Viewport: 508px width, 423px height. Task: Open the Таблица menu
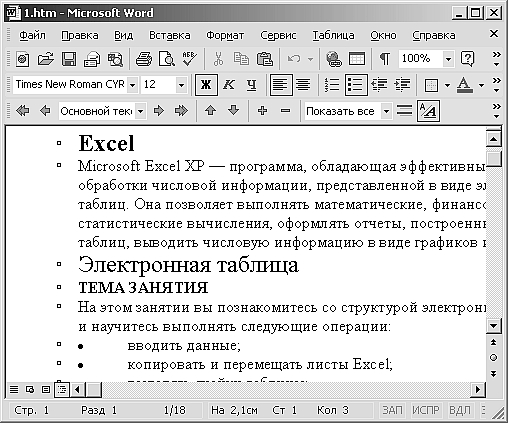tap(333, 35)
